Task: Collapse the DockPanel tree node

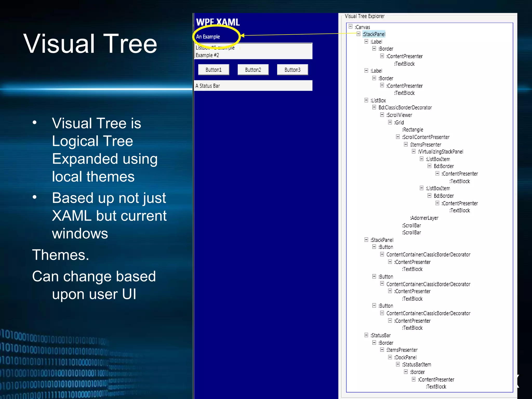Action: pyautogui.click(x=390, y=357)
